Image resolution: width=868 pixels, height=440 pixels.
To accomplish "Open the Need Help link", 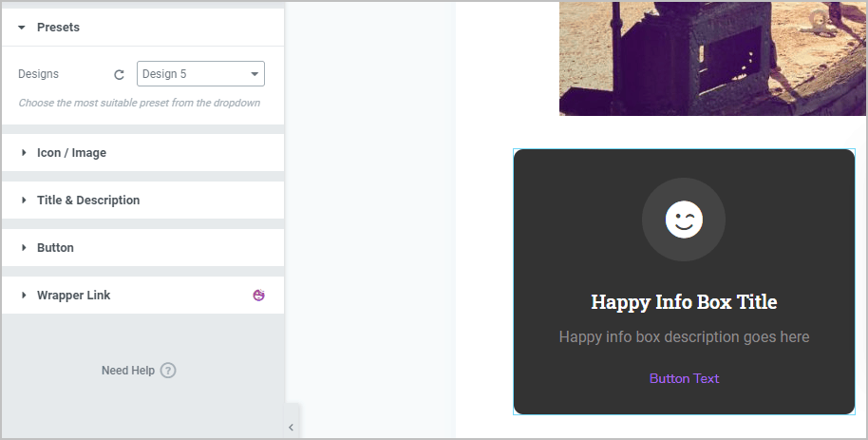I will coord(127,371).
